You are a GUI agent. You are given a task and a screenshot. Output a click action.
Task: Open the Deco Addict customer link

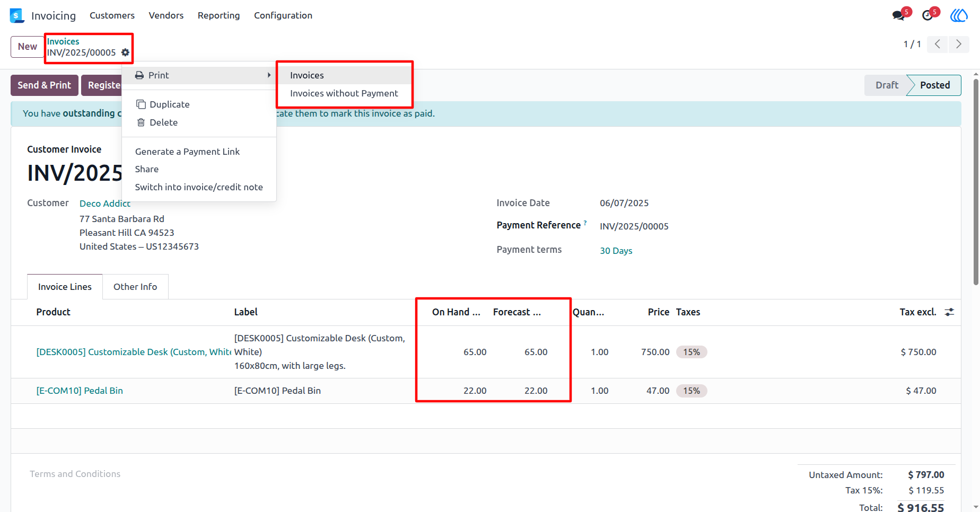(105, 204)
